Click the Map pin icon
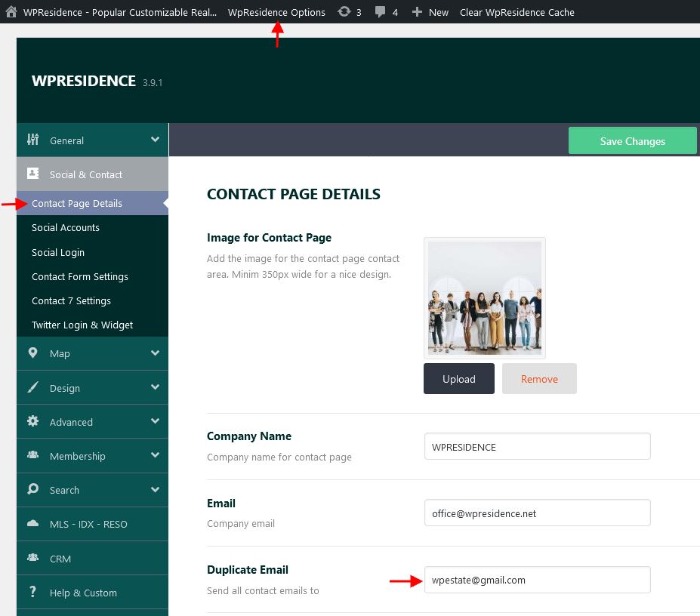Image resolution: width=700 pixels, height=616 pixels. click(x=32, y=353)
